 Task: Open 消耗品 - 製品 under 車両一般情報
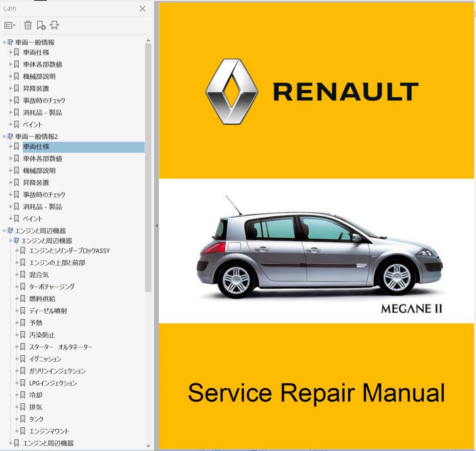click(42, 113)
